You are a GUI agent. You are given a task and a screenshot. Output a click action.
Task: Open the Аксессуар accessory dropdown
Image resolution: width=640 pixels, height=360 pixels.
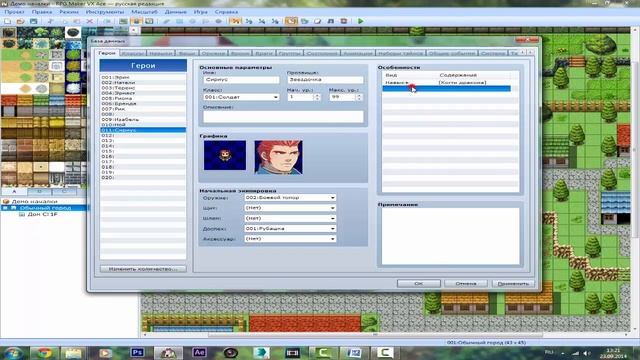point(290,239)
